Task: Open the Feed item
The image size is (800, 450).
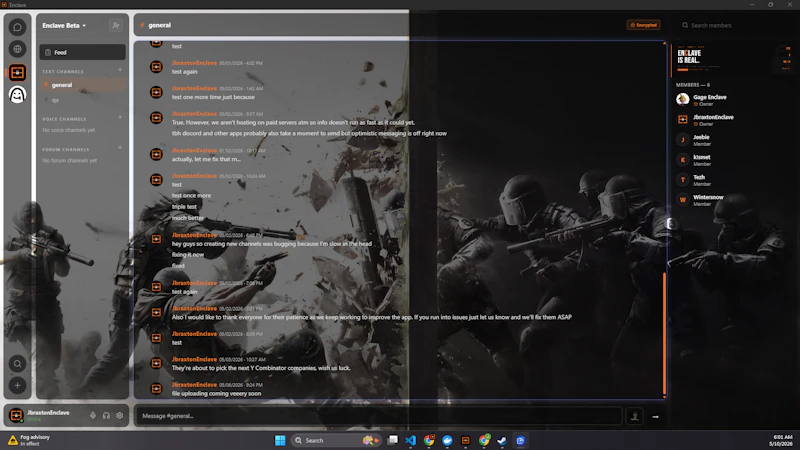Action: click(x=82, y=52)
